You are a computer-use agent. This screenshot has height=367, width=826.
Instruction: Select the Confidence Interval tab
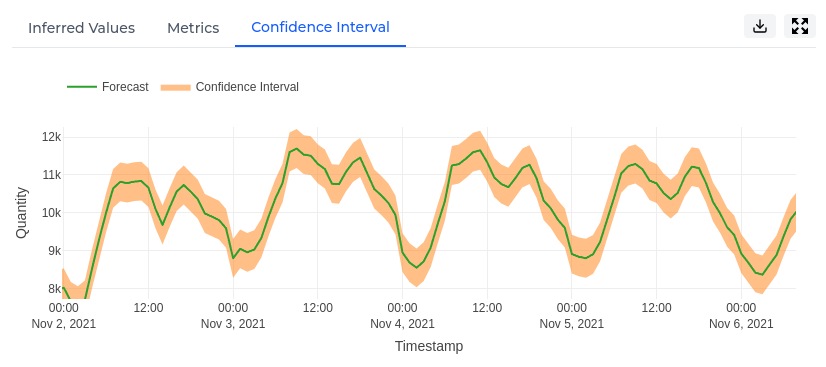point(320,27)
